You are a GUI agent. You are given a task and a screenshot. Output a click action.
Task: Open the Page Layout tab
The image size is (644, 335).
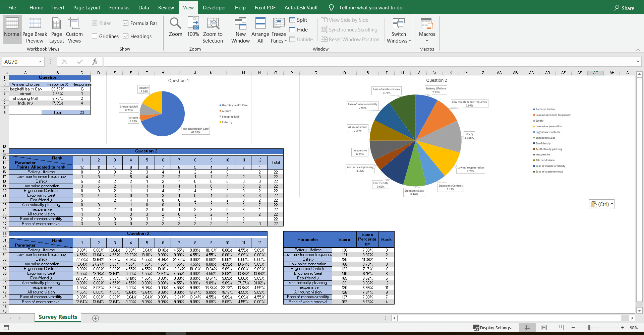[87, 7]
